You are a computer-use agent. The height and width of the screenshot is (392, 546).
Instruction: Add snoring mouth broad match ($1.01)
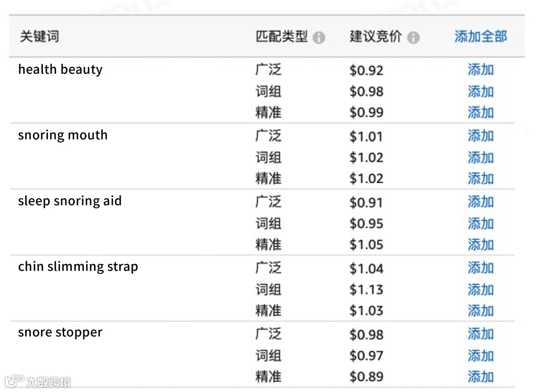[x=481, y=136]
